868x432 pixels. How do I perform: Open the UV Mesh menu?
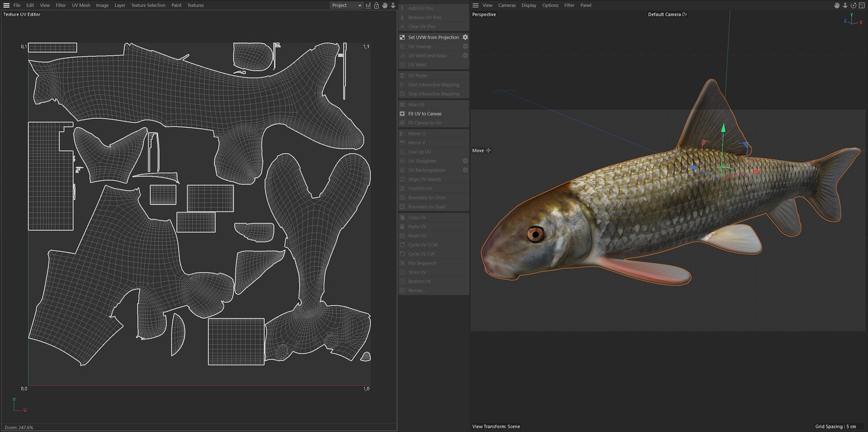(81, 5)
